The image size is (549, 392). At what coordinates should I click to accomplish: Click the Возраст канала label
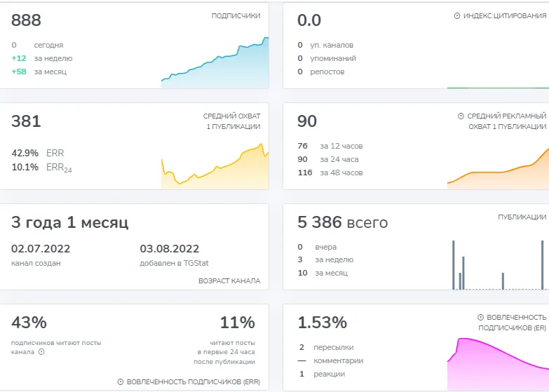[229, 281]
